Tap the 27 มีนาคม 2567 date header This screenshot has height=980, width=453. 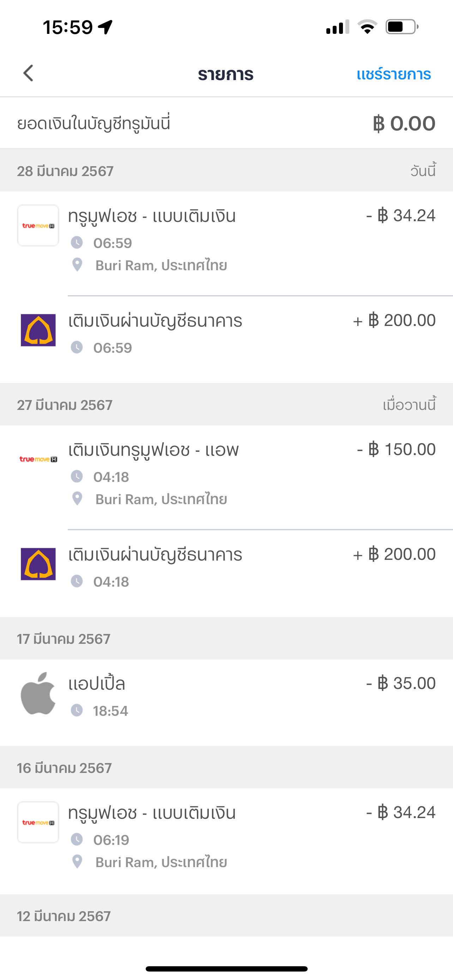[65, 405]
